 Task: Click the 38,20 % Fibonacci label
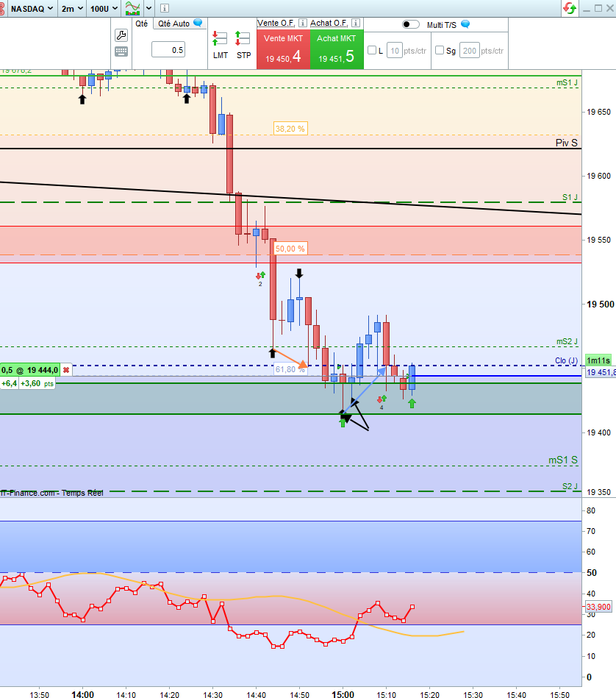click(x=290, y=129)
